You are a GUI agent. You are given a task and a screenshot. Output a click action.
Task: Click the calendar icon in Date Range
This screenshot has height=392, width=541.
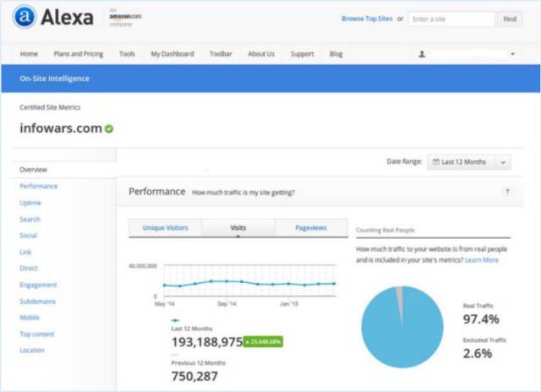[x=436, y=161]
